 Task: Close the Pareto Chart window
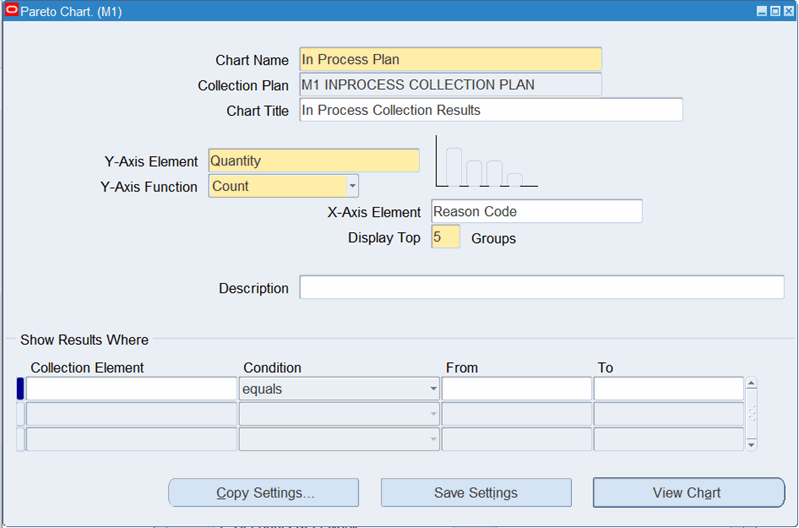point(788,11)
